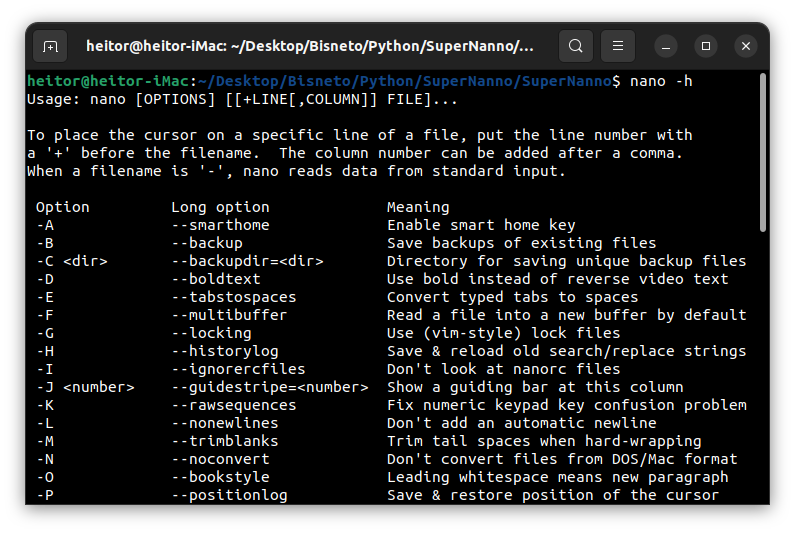Click the --tabstospaces option
Screen dimensions: 795x533
coord(234,297)
